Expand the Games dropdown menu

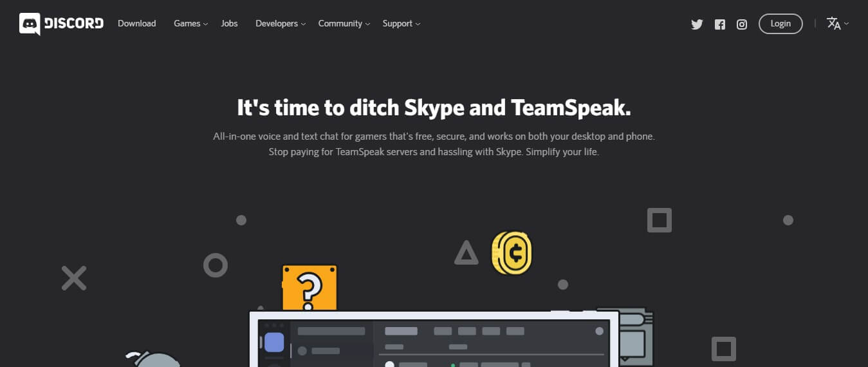click(190, 23)
